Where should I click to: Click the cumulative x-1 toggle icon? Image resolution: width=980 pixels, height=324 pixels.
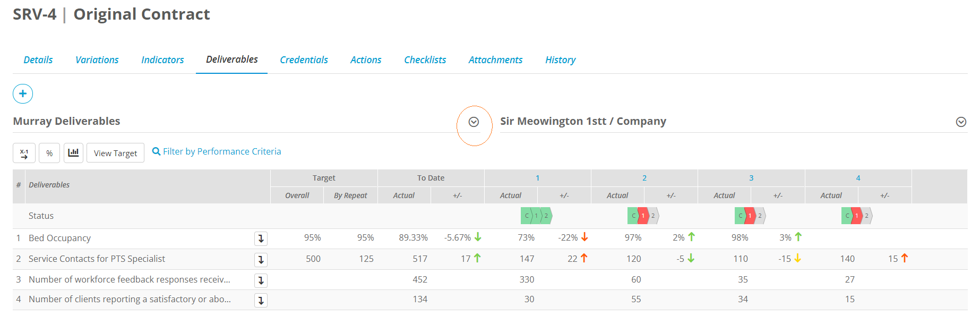pyautogui.click(x=24, y=153)
